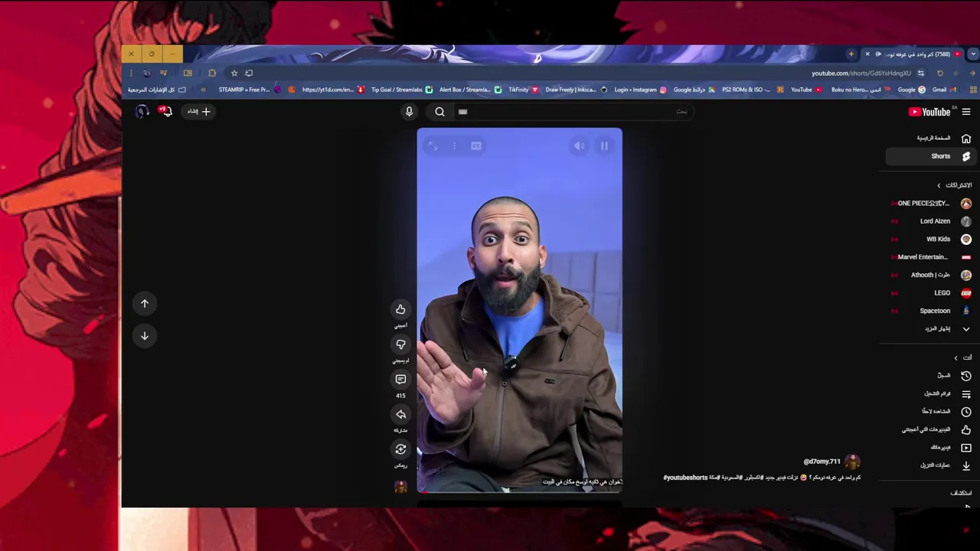The image size is (980, 551).
Task: Open the TikFinity bookmark
Action: point(523,90)
